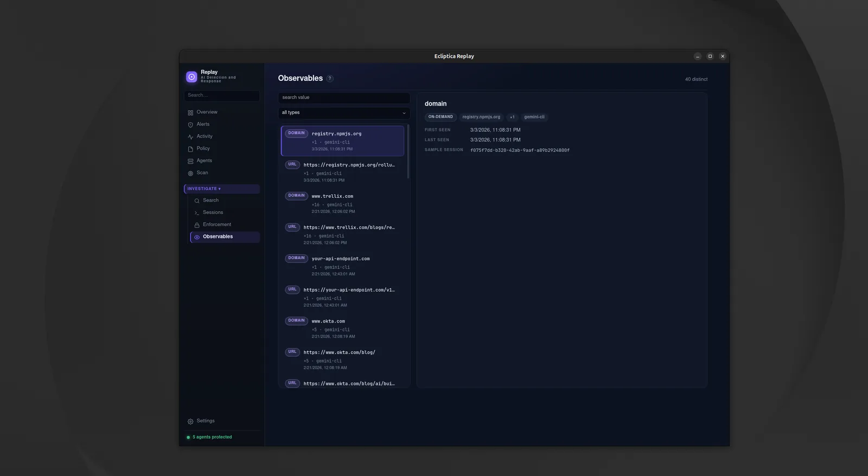Open Enforcement under Investigate
The image size is (868, 476).
tap(217, 224)
